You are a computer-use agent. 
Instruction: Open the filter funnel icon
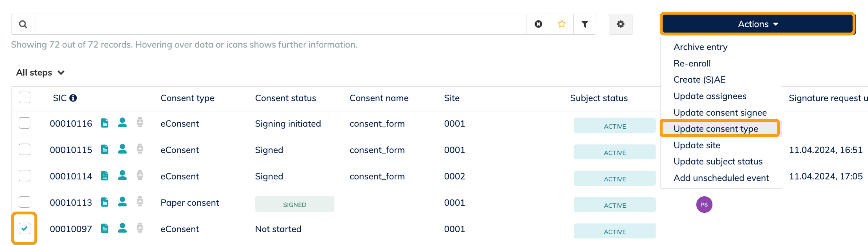point(585,24)
